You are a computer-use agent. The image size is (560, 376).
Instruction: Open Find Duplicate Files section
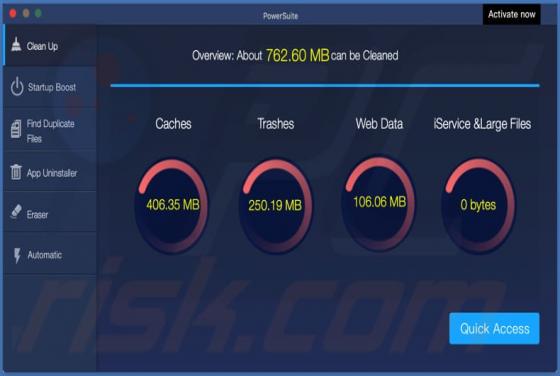[50, 130]
